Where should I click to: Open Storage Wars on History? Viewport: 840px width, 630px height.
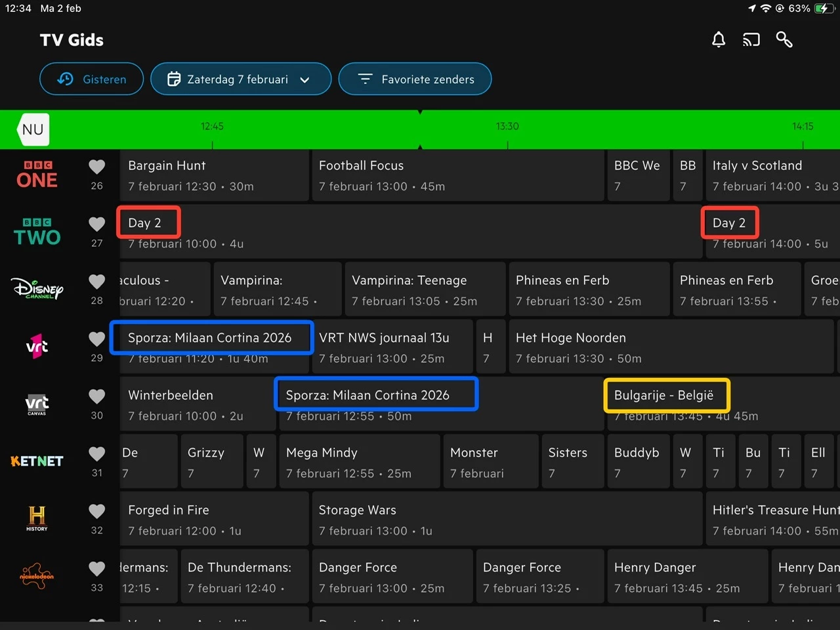tap(507, 520)
